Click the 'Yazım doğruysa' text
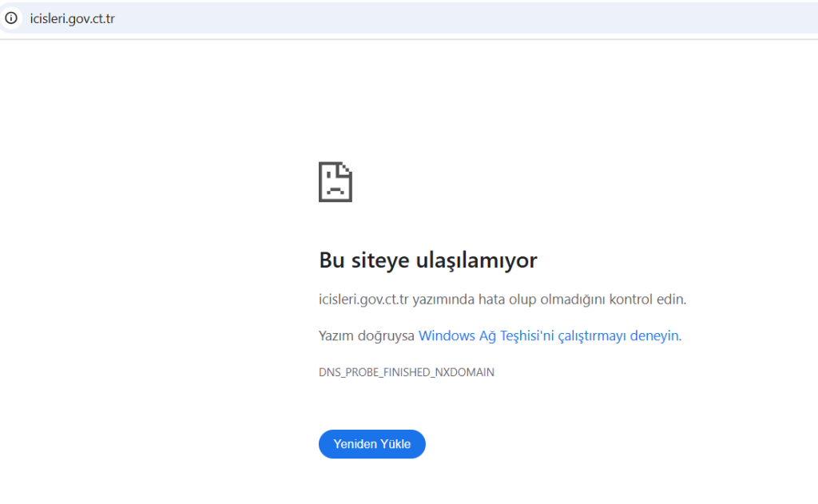 (366, 336)
